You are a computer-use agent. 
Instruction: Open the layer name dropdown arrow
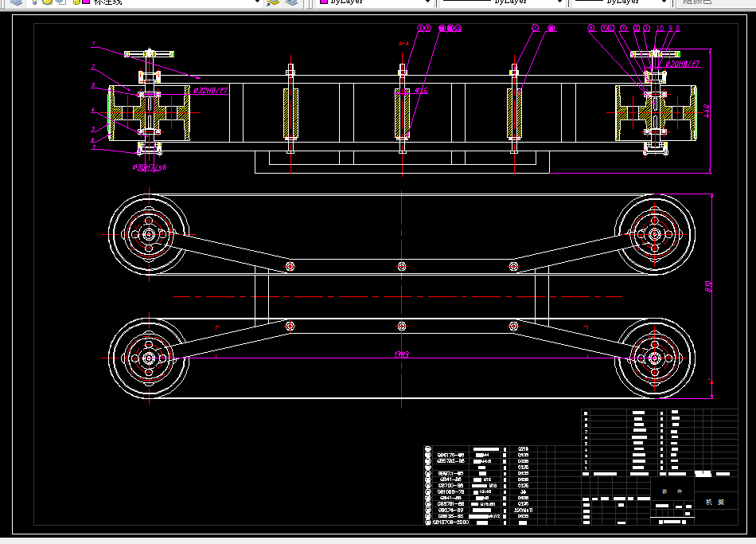click(x=258, y=2)
